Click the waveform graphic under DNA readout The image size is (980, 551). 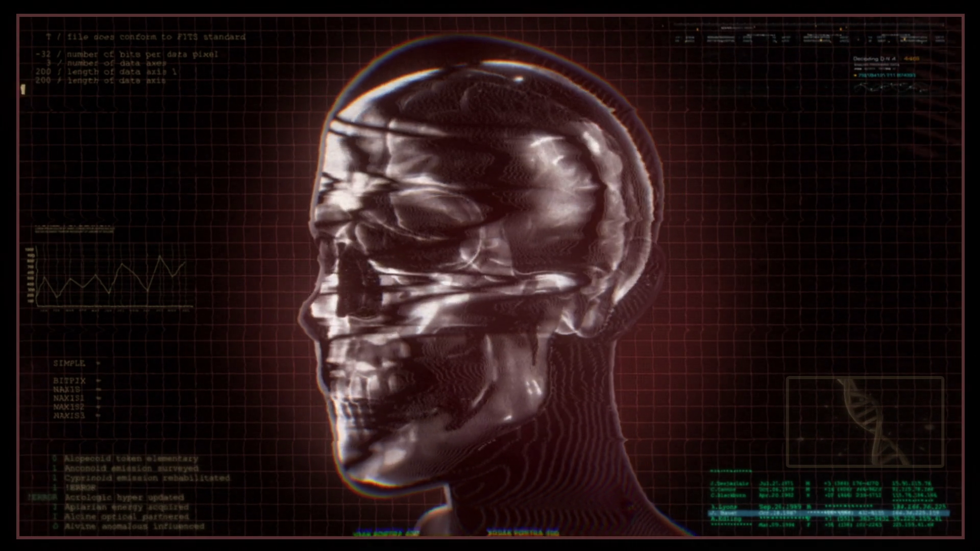(891, 88)
